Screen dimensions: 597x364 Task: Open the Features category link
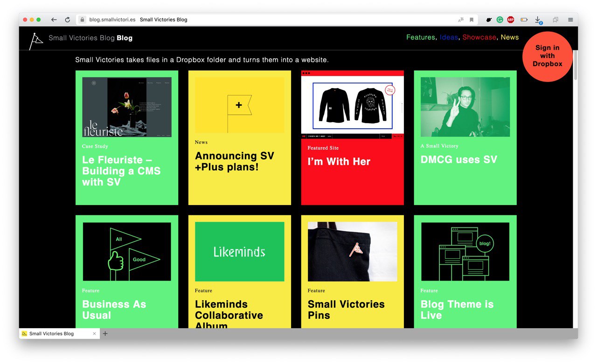[420, 37]
